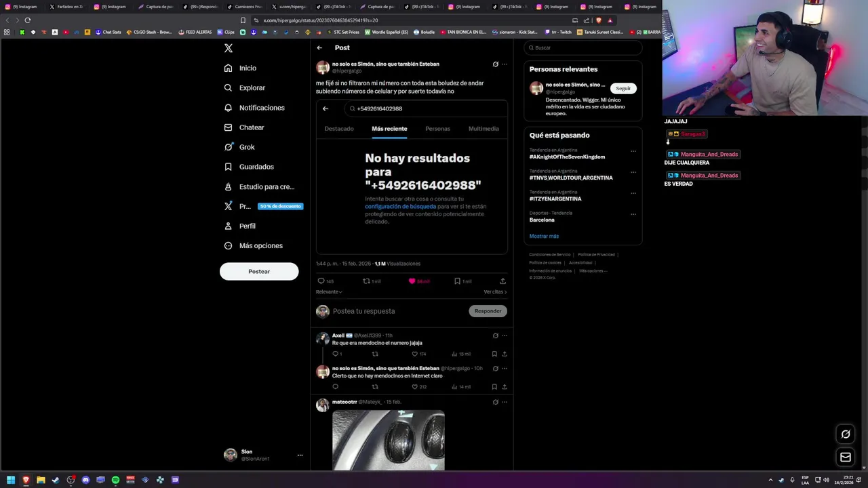The width and height of the screenshot is (868, 488).
Task: Open the X logo home link
Action: 229,48
